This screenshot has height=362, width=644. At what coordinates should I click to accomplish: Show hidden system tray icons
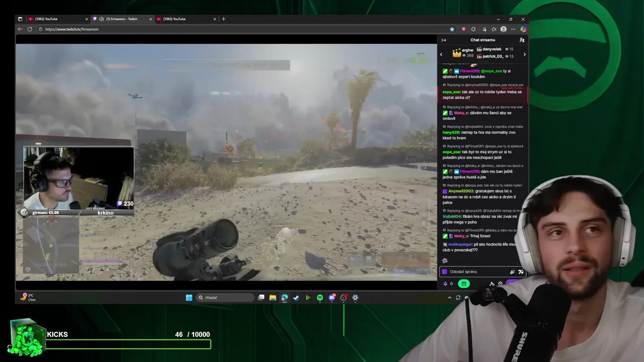[449, 298]
